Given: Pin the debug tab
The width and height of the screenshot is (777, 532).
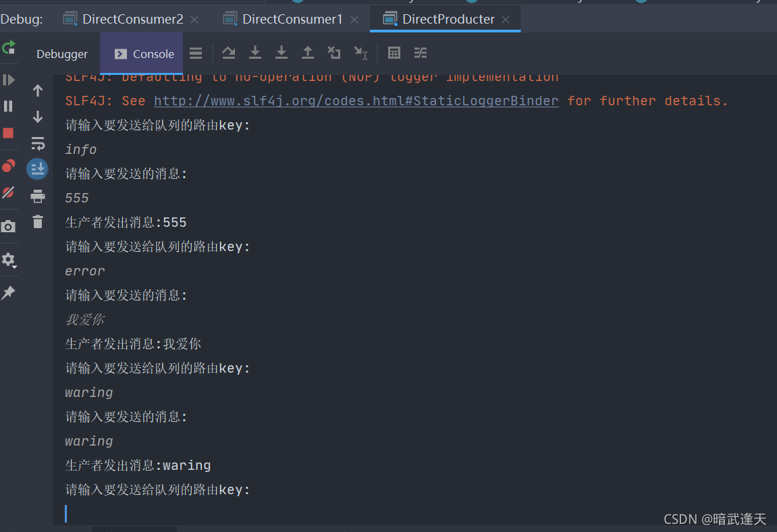Looking at the screenshot, I should pyautogui.click(x=8, y=292).
